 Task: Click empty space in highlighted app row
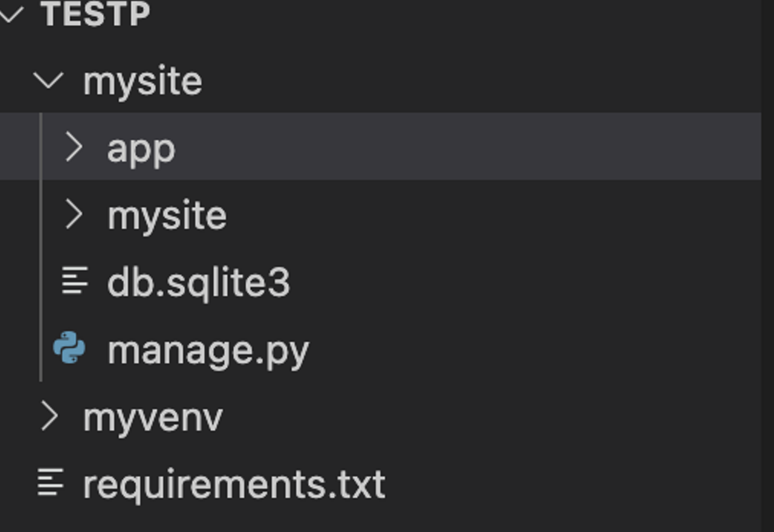point(457,147)
